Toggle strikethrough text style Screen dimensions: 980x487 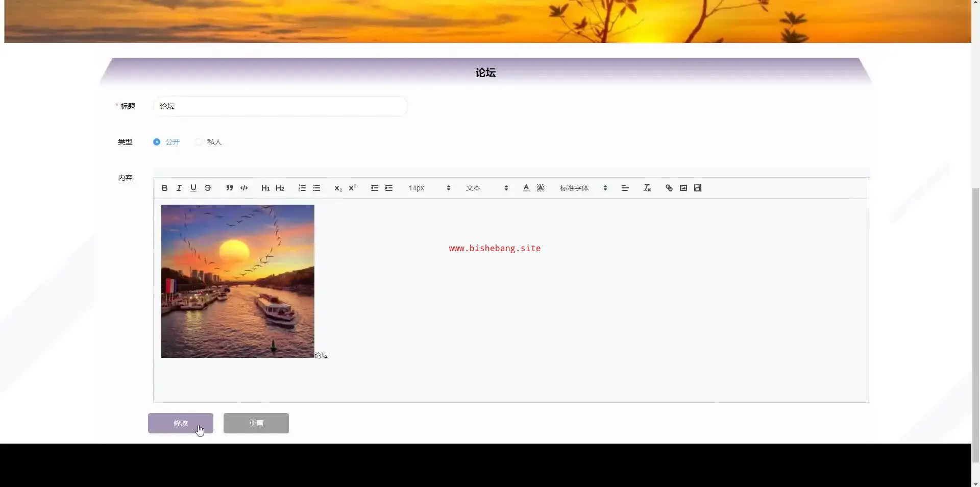(x=208, y=188)
